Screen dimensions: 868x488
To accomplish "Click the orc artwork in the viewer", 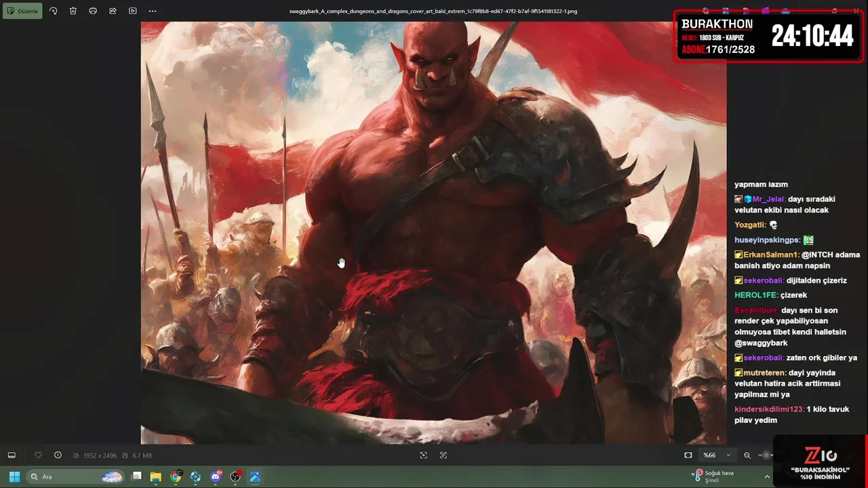I will (x=433, y=232).
